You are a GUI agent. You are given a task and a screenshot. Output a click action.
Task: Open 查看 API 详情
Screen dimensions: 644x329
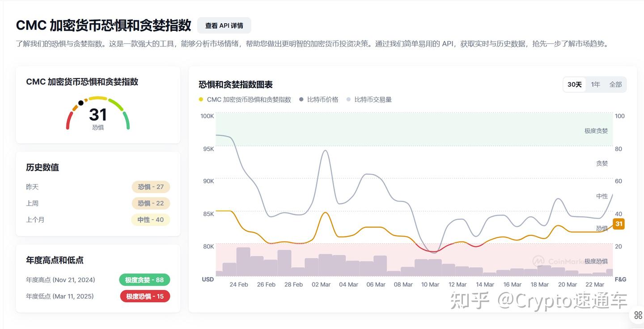[224, 25]
